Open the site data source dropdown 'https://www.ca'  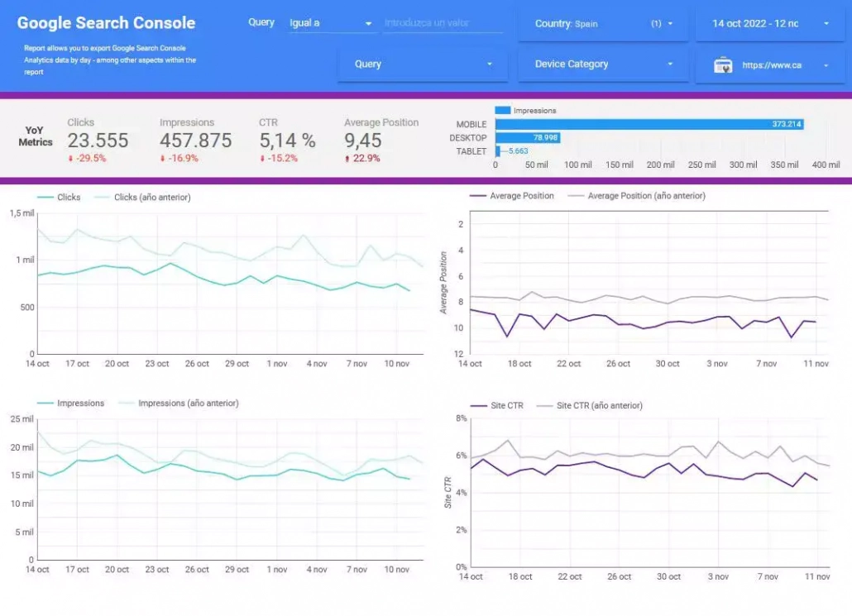(x=770, y=65)
